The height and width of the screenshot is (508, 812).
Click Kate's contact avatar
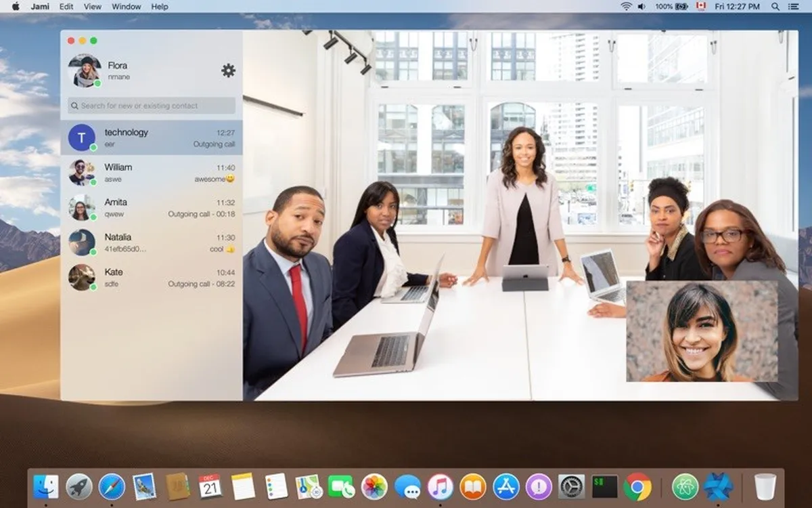pos(82,277)
